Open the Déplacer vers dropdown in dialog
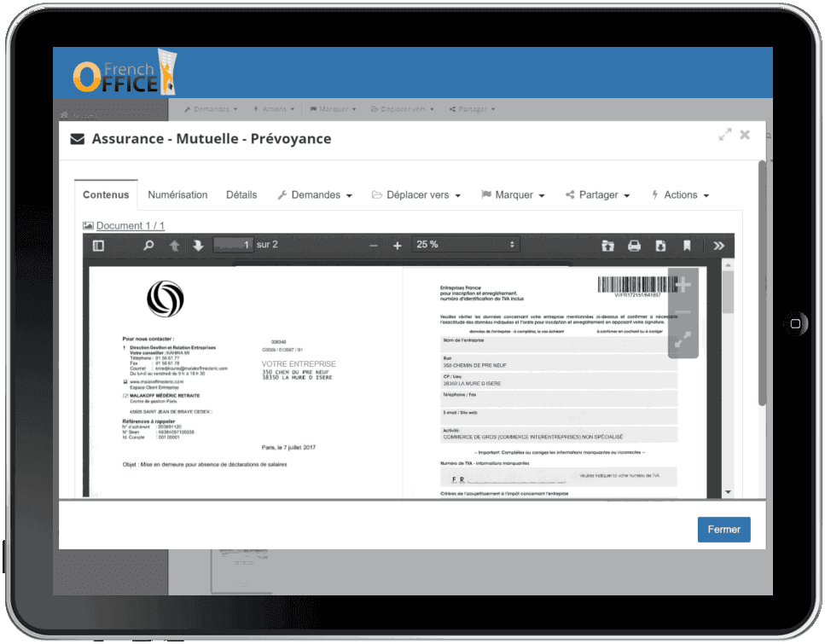 click(416, 194)
